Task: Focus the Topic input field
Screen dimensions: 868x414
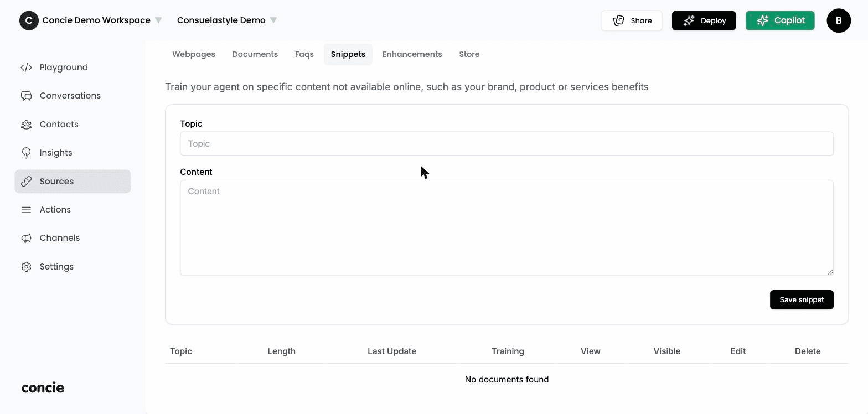Action: [507, 143]
